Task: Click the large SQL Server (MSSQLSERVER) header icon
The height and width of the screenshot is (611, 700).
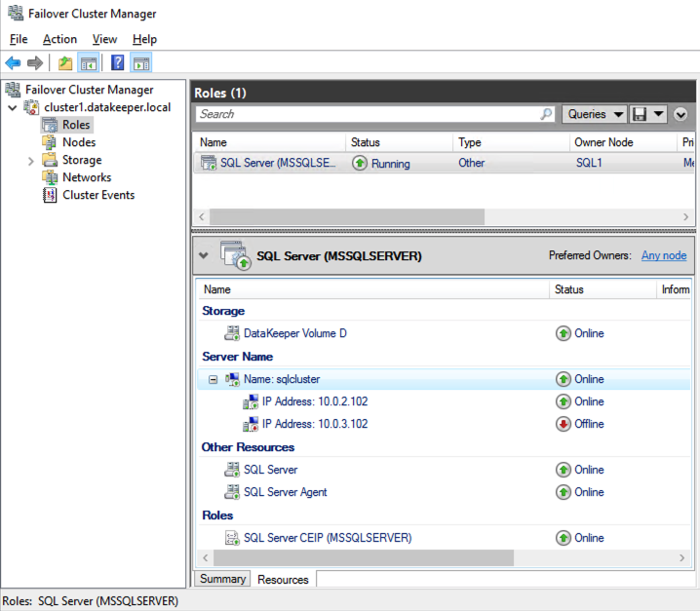Action: pos(235,255)
